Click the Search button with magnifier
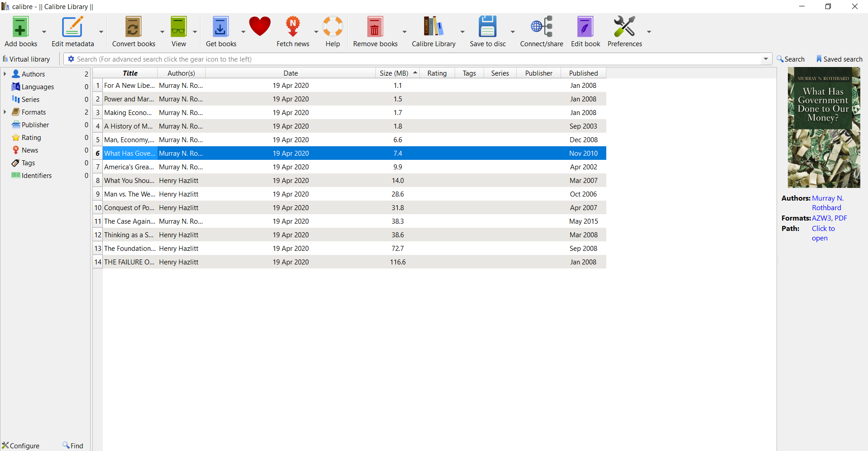This screenshot has width=868, height=451. tap(791, 59)
